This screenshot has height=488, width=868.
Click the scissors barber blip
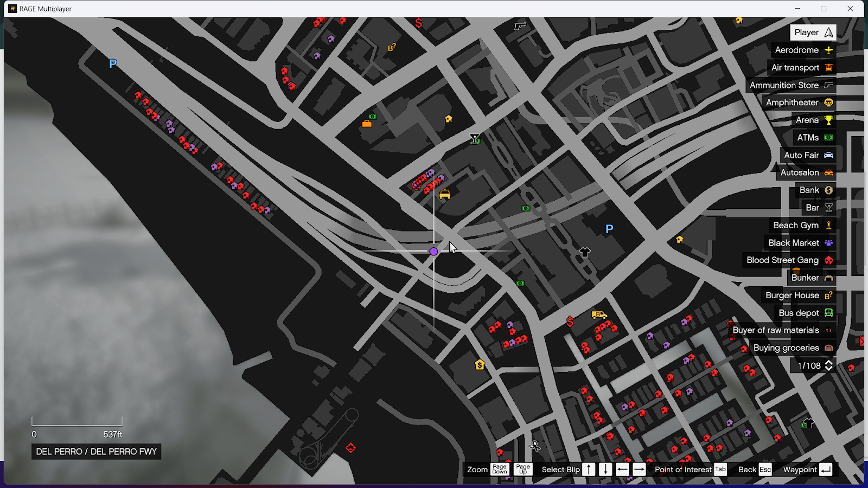click(x=535, y=446)
